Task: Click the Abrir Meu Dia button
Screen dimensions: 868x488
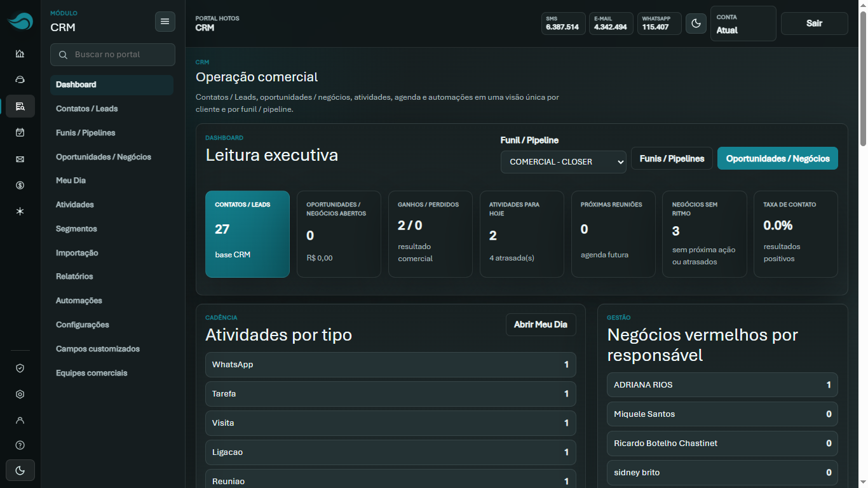Action: [x=541, y=324]
